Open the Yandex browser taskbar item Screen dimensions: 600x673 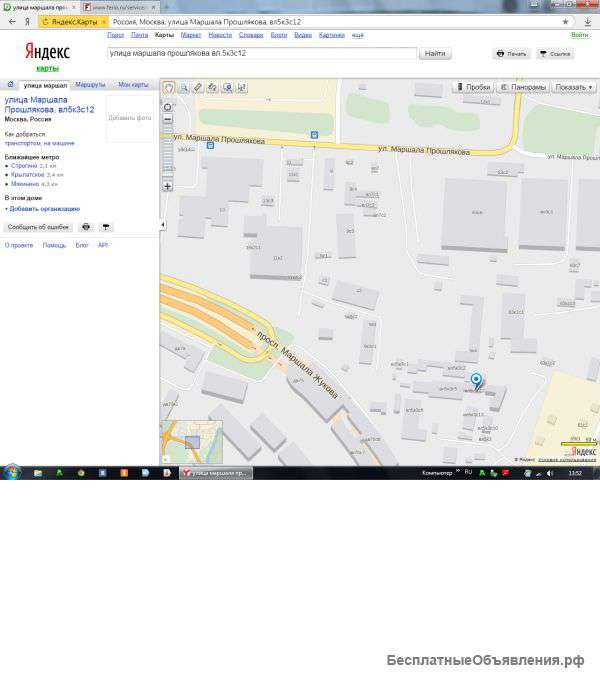[x=216, y=473]
